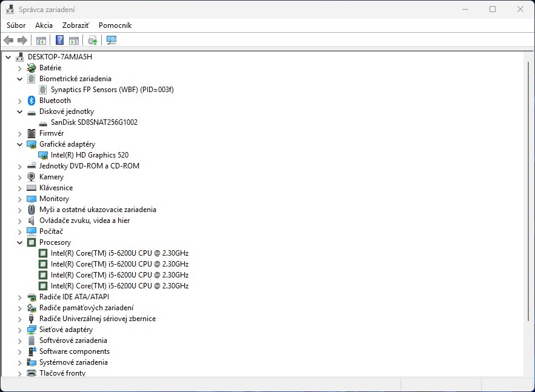Viewport: 535px width, 392px height.
Task: Click the Forward arrow in toolbar
Action: [22, 41]
